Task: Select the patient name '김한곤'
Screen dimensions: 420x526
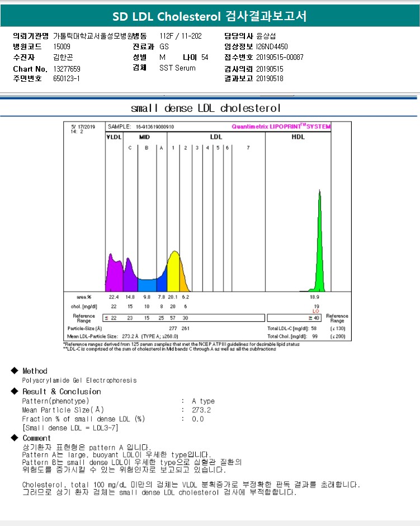Action: (63, 58)
